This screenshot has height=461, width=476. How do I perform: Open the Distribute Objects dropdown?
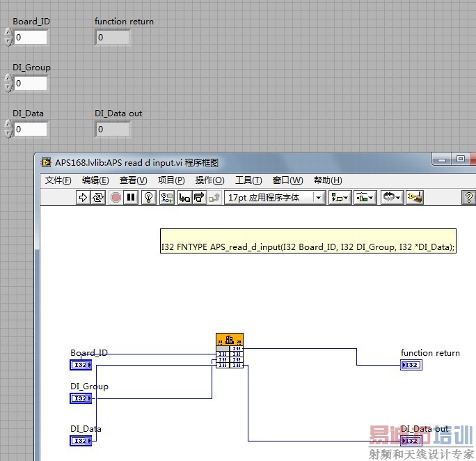pos(365,197)
